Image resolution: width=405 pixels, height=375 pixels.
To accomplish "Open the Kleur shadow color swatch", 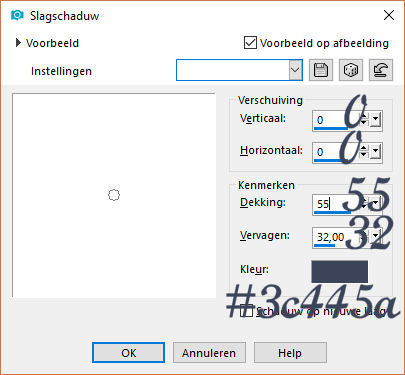I will [340, 271].
